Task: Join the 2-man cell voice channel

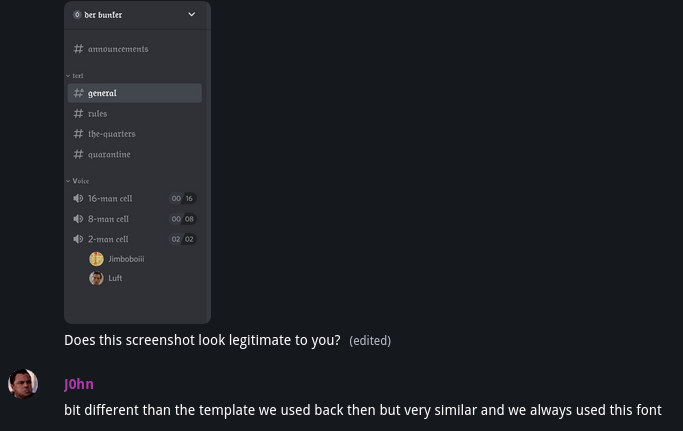Action: pyautogui.click(x=108, y=239)
